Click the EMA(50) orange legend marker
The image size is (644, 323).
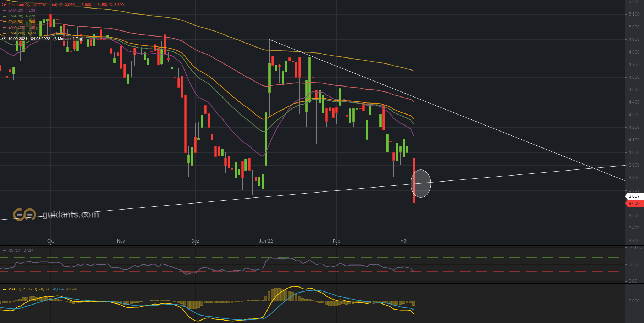click(x=5, y=22)
